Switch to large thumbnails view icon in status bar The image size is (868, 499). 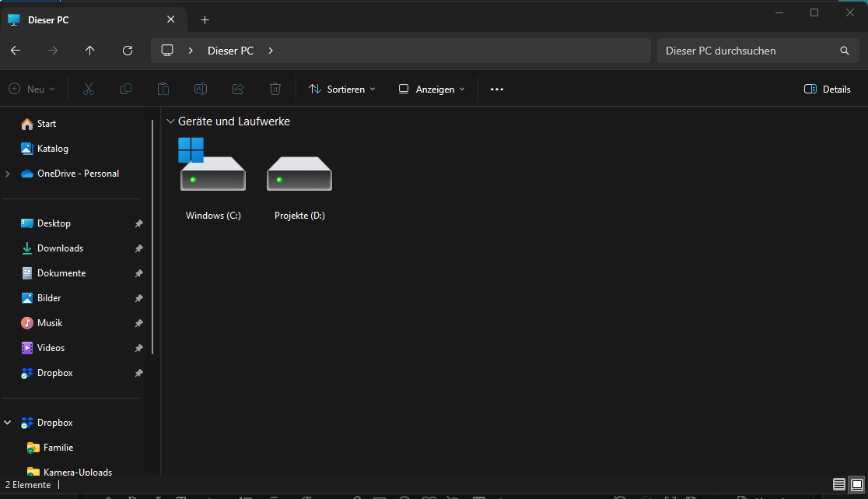point(856,485)
